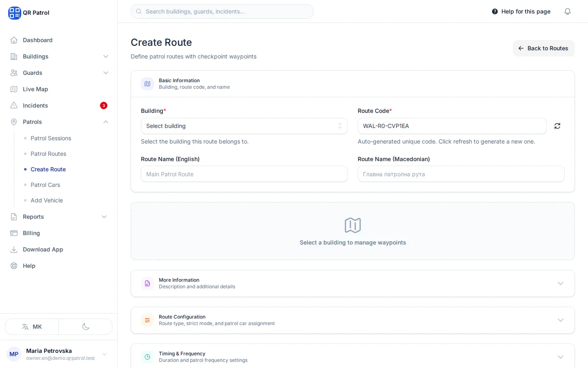This screenshot has width=588, height=368.
Task: Click the Billing card icon
Action: [14, 233]
